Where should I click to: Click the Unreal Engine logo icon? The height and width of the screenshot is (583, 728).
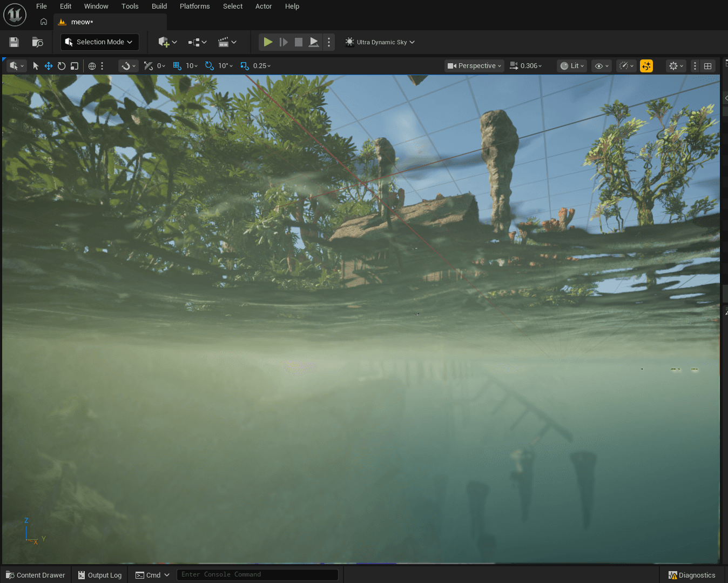pyautogui.click(x=15, y=15)
